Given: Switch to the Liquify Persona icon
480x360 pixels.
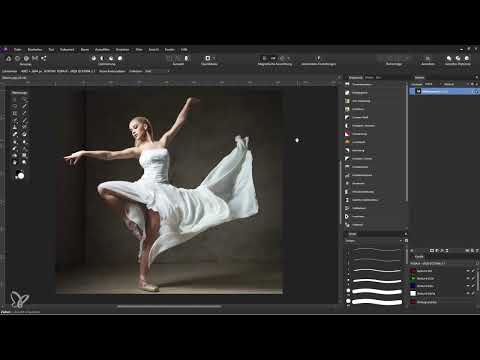Looking at the screenshot, I should (x=17, y=59).
